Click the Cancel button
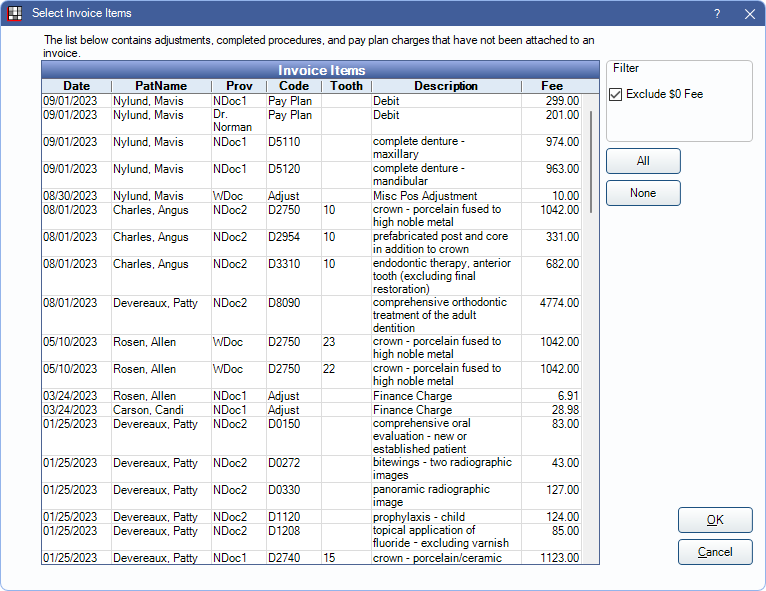This screenshot has height=591, width=766. coord(714,552)
